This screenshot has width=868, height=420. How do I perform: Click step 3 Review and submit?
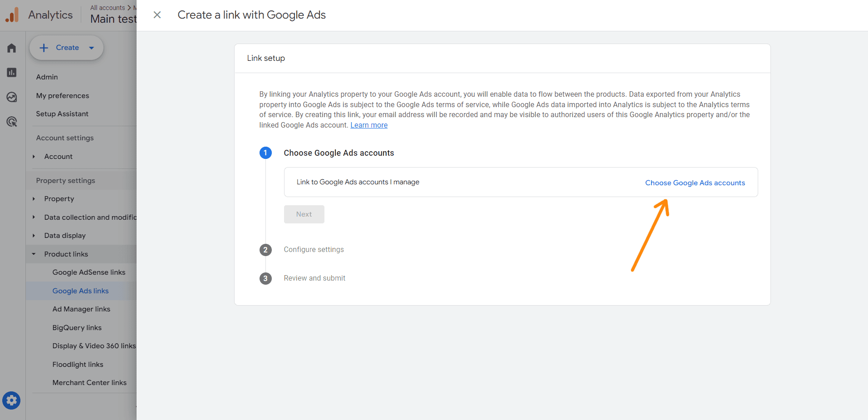314,278
